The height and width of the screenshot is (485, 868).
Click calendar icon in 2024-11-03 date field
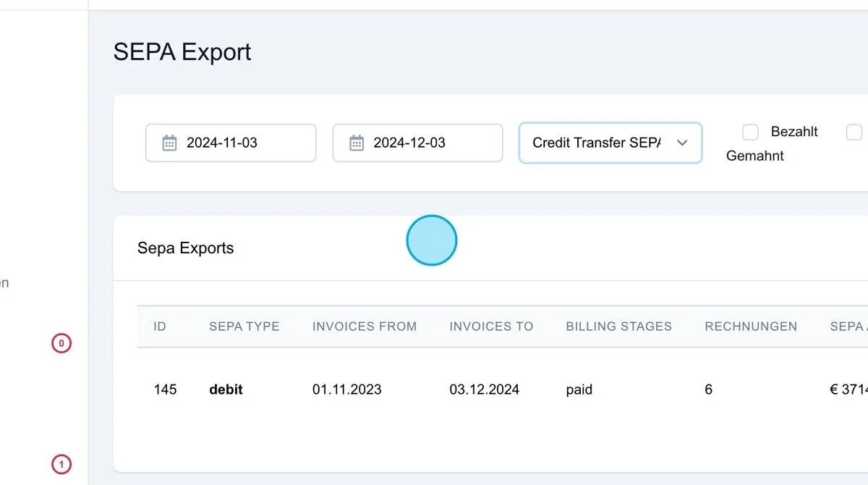169,143
